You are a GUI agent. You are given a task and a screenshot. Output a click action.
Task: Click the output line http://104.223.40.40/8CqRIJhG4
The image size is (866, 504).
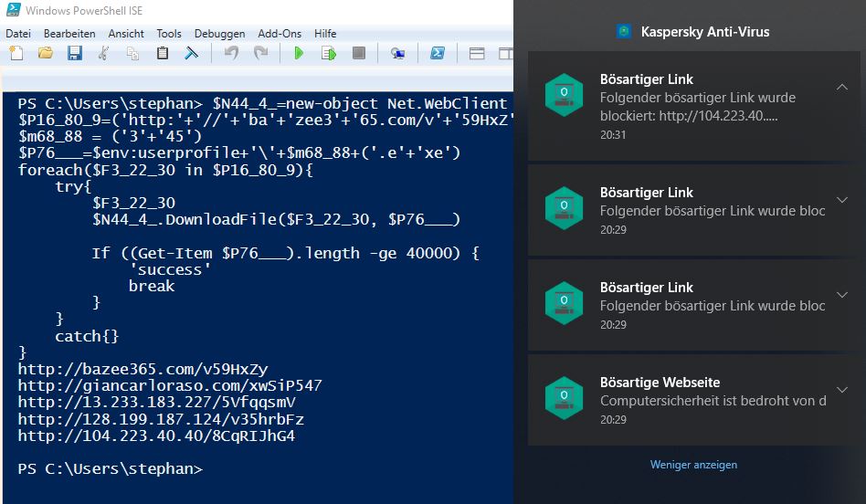[156, 436]
